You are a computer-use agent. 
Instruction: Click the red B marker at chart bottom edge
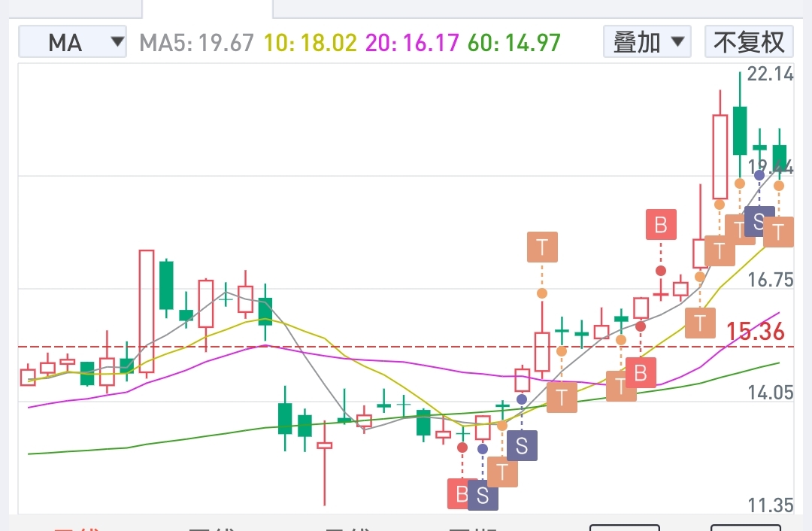[x=459, y=493]
